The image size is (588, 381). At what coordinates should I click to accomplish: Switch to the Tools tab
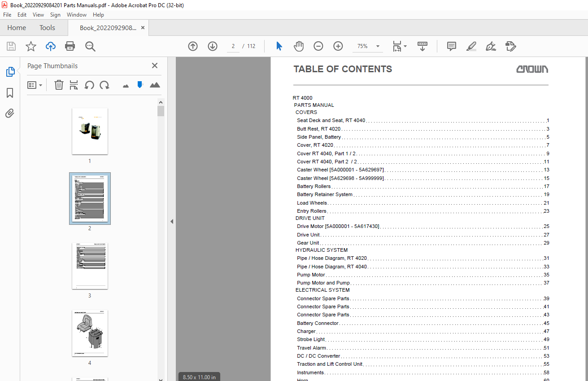[x=47, y=28]
